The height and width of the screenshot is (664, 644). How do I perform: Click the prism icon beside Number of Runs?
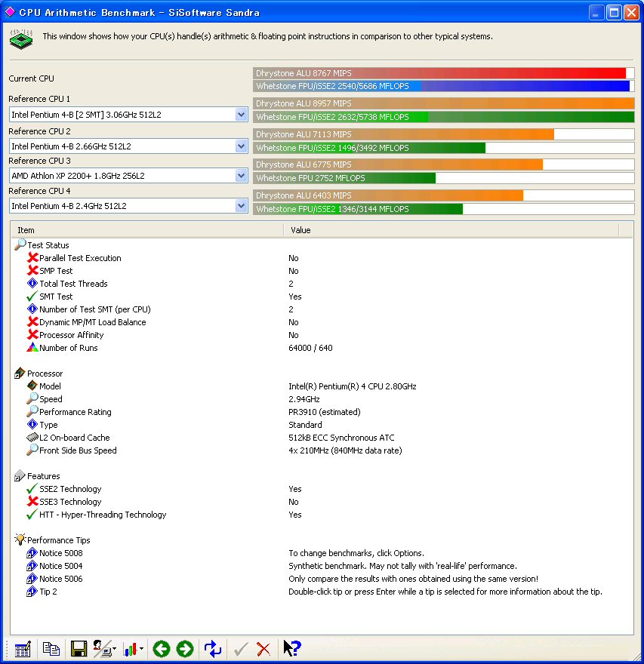pos(32,347)
